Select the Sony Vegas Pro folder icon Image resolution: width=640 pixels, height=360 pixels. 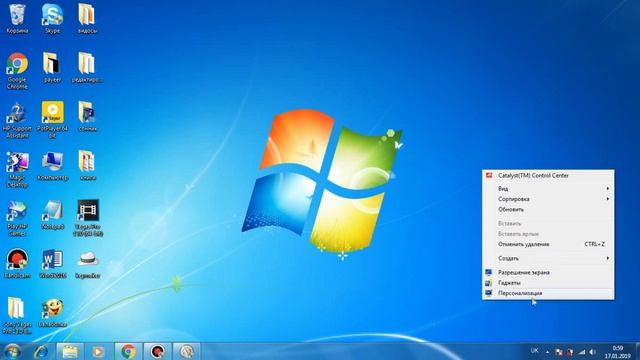pyautogui.click(x=16, y=316)
